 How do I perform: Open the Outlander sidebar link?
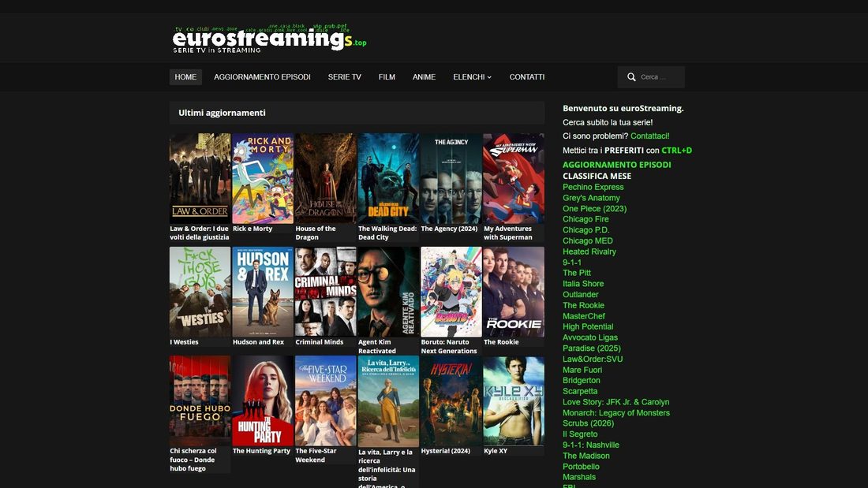pyautogui.click(x=581, y=294)
